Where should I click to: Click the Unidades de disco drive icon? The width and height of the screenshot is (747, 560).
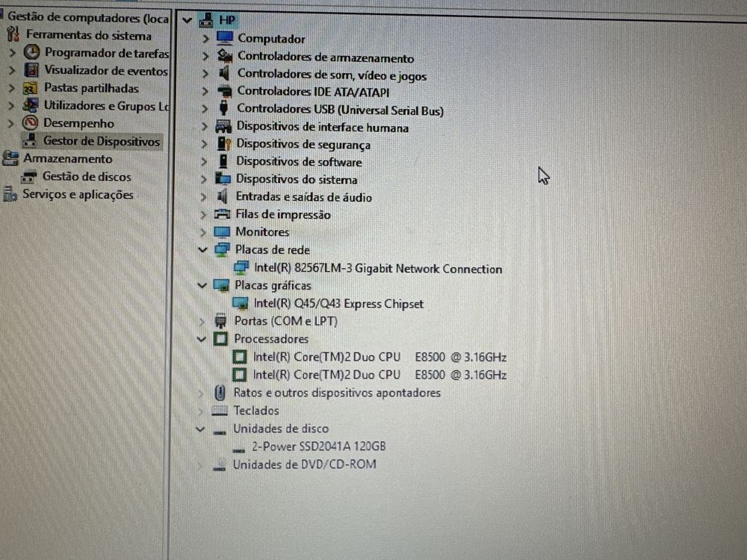click(x=219, y=432)
